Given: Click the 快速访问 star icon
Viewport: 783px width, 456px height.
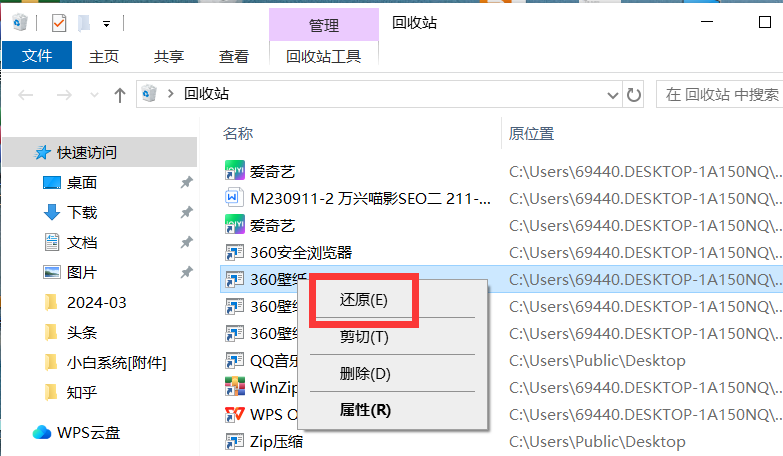Looking at the screenshot, I should (x=42, y=152).
